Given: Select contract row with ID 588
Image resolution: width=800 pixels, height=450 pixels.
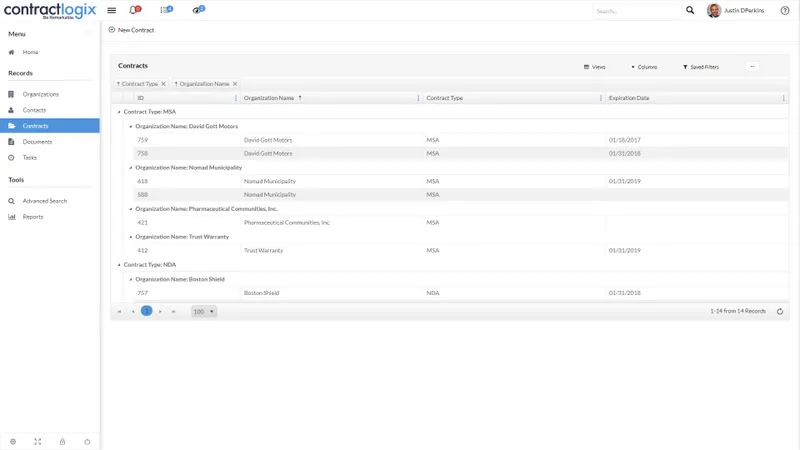Looking at the screenshot, I should click(461, 194).
